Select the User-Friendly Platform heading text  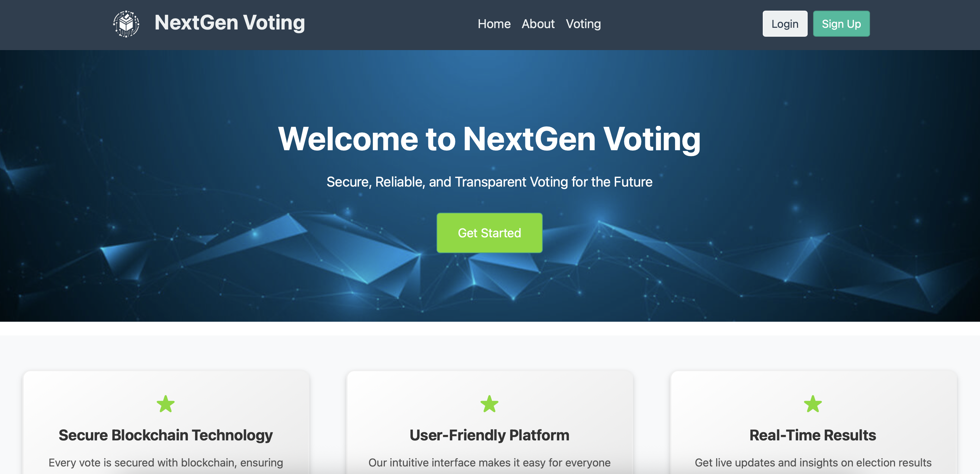coord(490,435)
